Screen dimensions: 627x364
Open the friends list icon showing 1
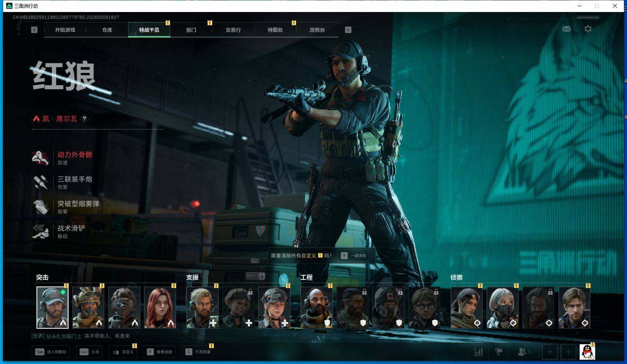click(x=524, y=352)
